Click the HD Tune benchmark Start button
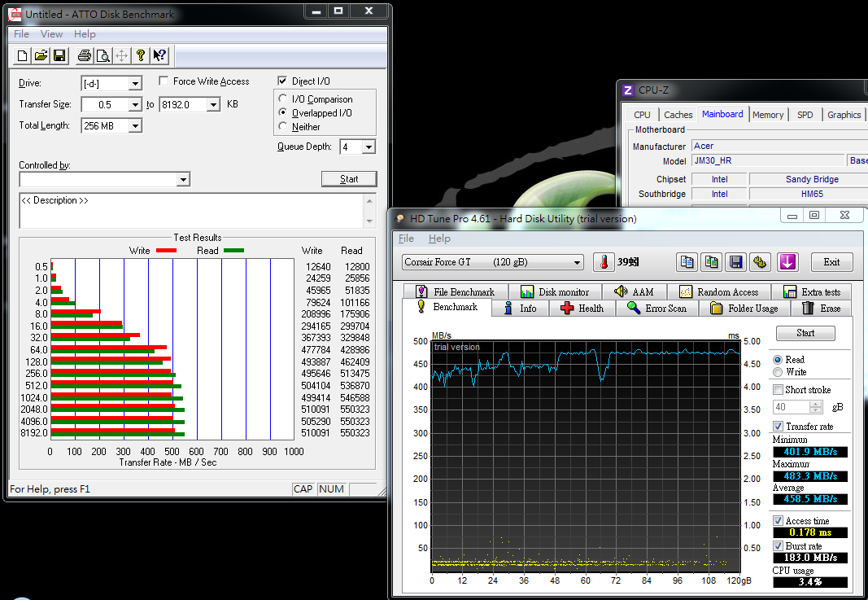The image size is (868, 600). pos(805,333)
